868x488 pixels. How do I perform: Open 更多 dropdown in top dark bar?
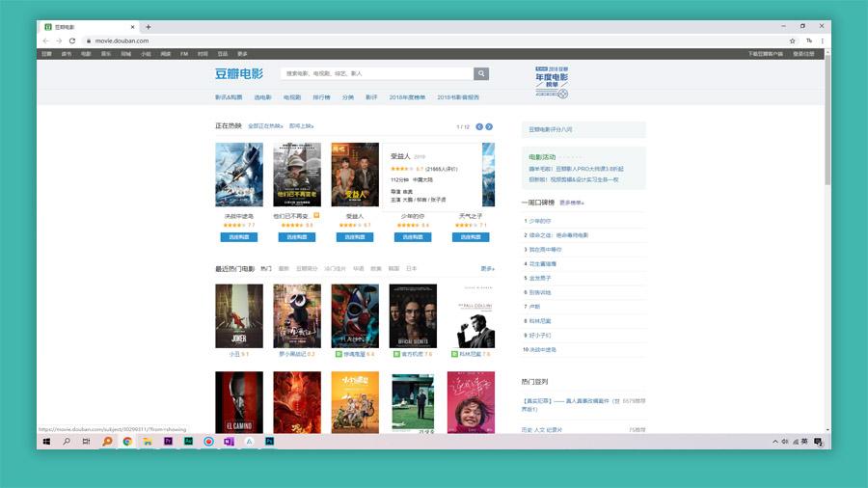click(x=242, y=54)
